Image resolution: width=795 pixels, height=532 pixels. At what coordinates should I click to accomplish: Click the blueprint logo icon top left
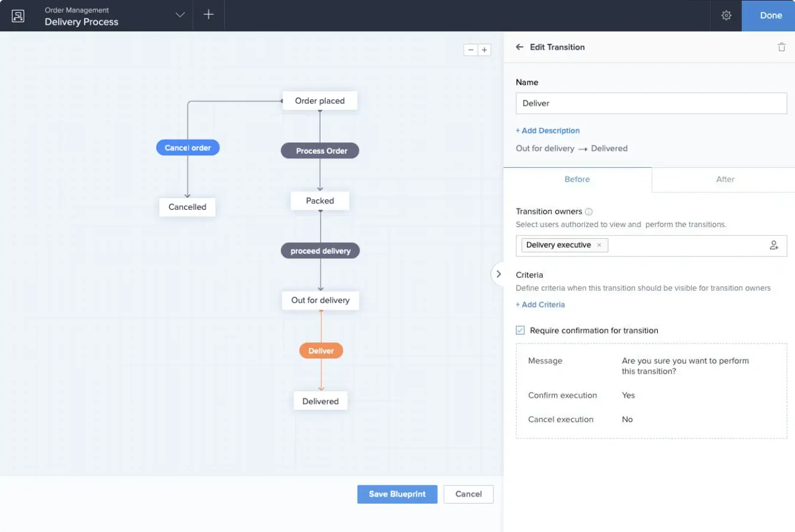(x=18, y=15)
